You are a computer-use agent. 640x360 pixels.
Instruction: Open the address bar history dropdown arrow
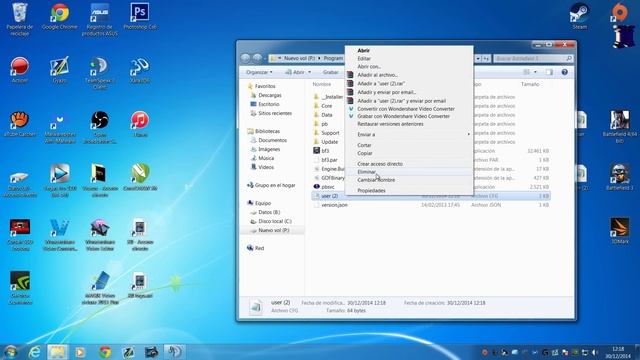coord(478,58)
